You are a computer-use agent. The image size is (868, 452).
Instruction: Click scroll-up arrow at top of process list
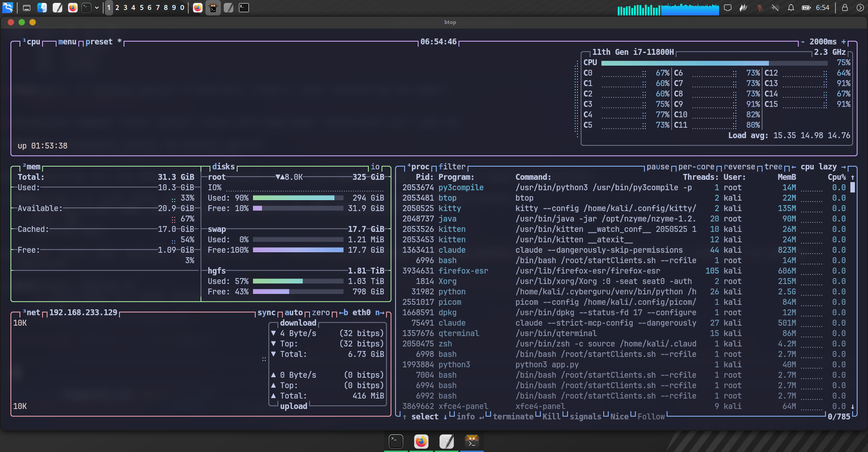853,177
